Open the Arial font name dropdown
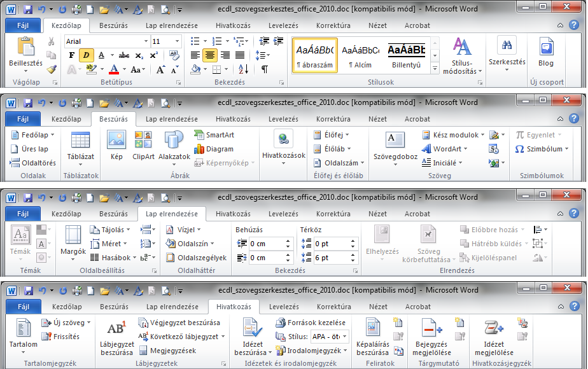This screenshot has height=369, width=588. (x=146, y=41)
